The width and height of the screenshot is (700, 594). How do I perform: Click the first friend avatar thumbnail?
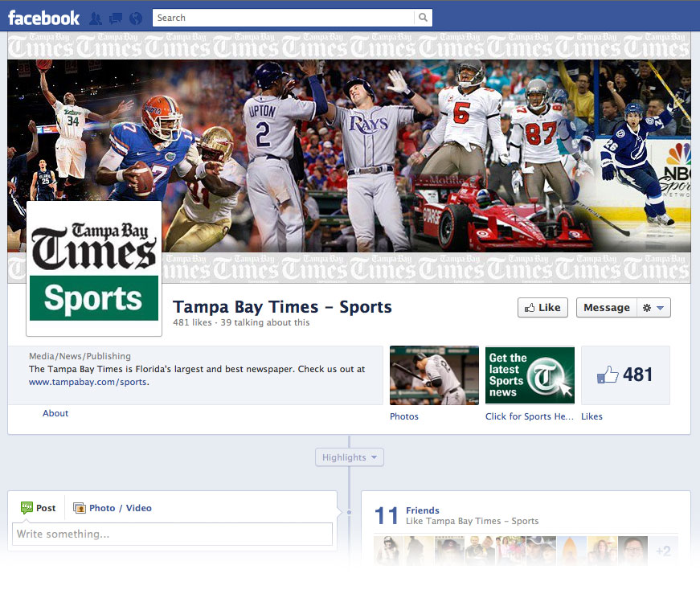[388, 551]
